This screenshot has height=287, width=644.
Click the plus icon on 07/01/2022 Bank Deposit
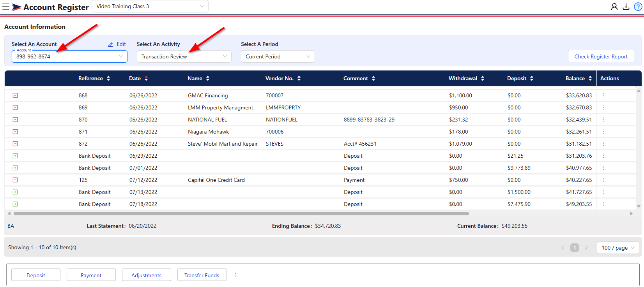pos(15,168)
